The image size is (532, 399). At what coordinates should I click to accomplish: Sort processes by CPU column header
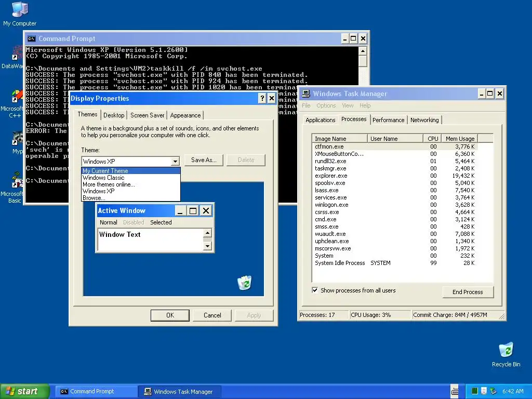(433, 138)
